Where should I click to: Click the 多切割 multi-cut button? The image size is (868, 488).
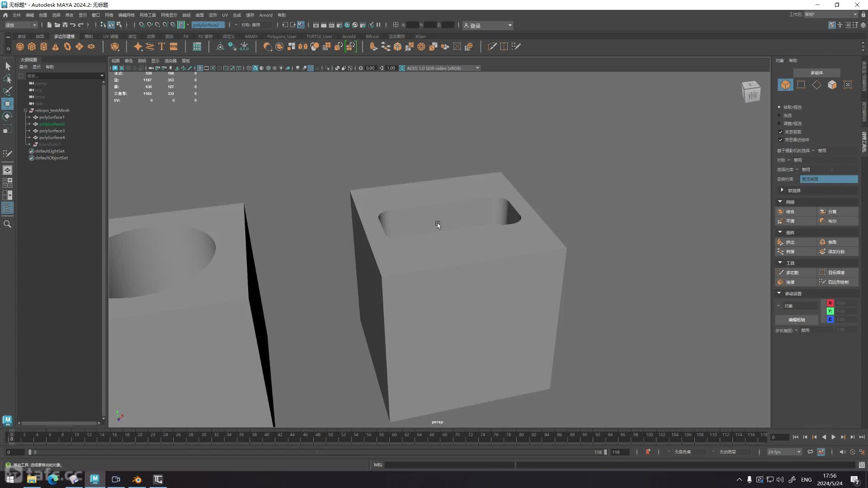pyautogui.click(x=796, y=272)
